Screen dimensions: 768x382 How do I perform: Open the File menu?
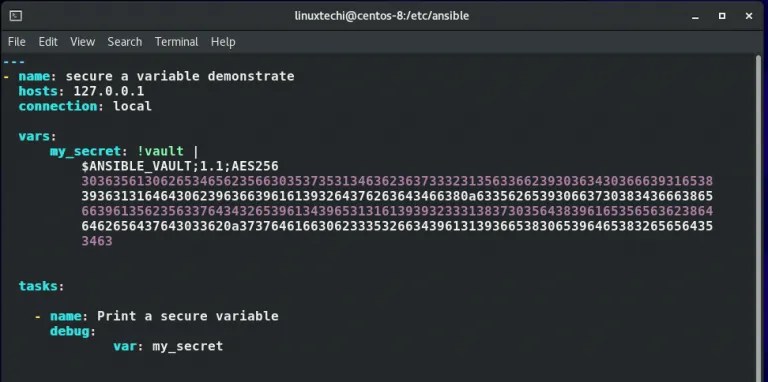17,42
